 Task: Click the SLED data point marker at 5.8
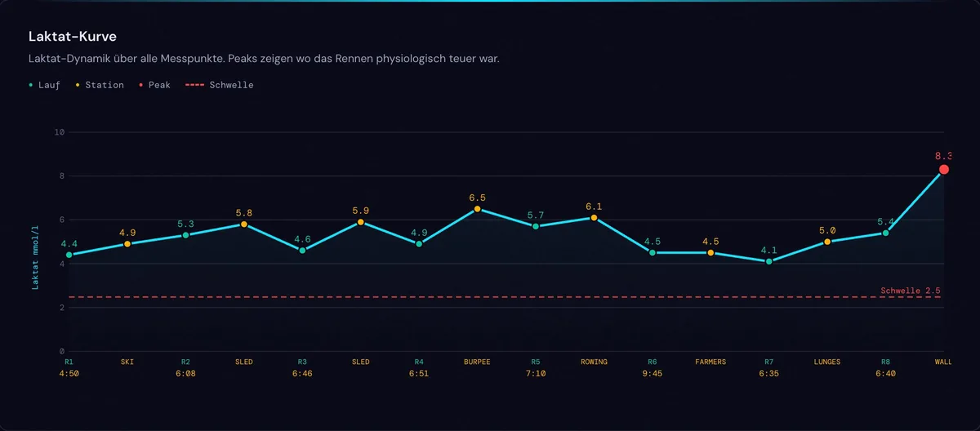[x=243, y=224]
